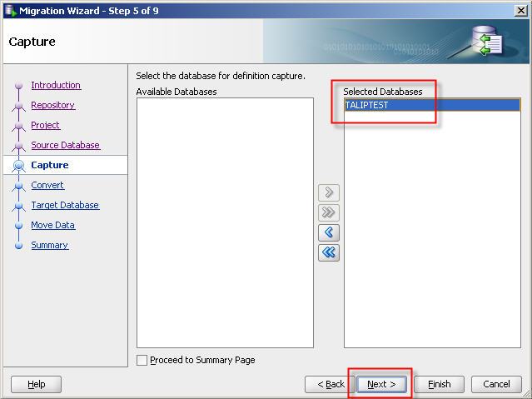This screenshot has width=532, height=399.
Task: Enable Proceed to Summary Page checkbox
Action: click(x=142, y=360)
